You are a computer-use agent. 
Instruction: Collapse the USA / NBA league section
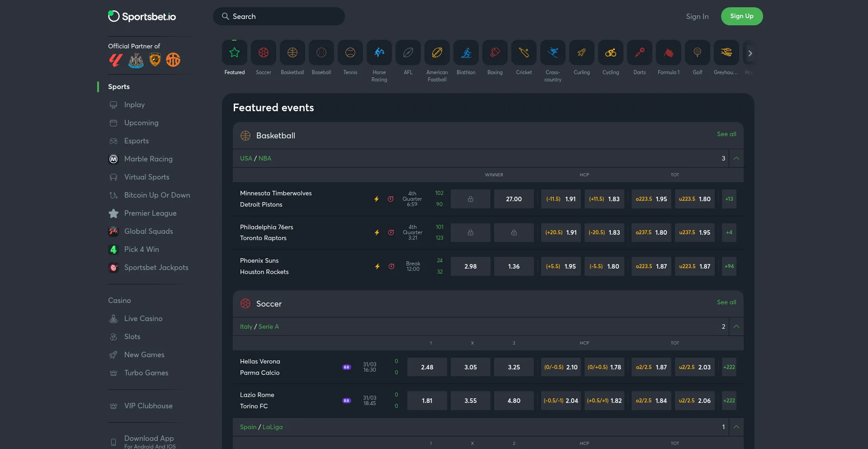coord(736,158)
